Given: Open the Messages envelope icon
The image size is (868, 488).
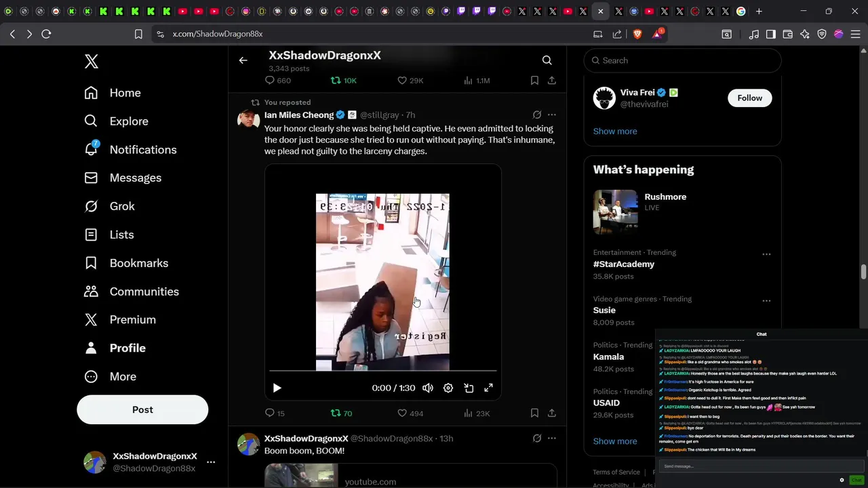Looking at the screenshot, I should point(91,178).
